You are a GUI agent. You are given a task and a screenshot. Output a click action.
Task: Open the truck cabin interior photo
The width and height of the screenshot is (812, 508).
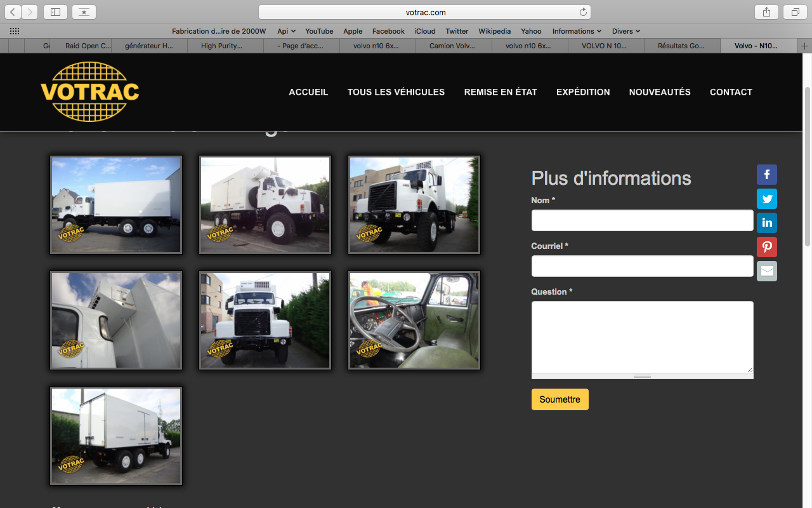point(414,321)
